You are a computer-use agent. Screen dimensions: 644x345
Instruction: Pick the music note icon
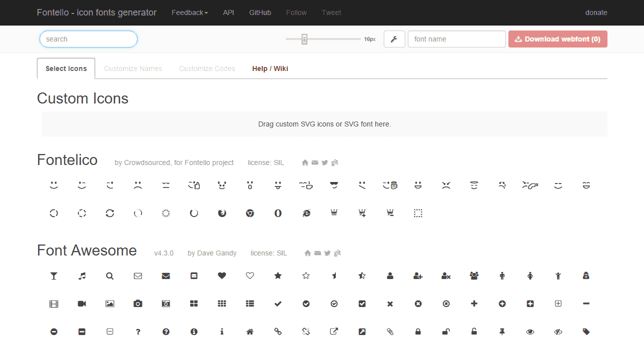82,275
